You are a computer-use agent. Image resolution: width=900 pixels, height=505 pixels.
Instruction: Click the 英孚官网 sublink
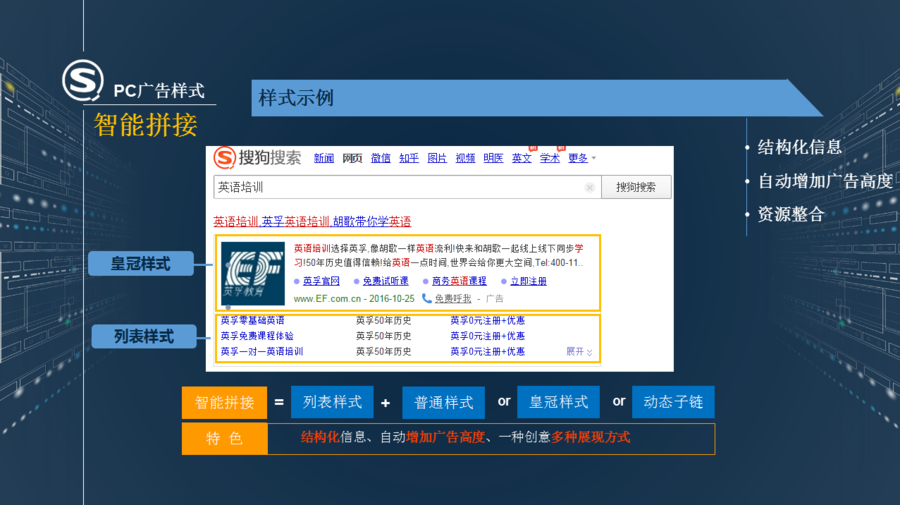321,281
